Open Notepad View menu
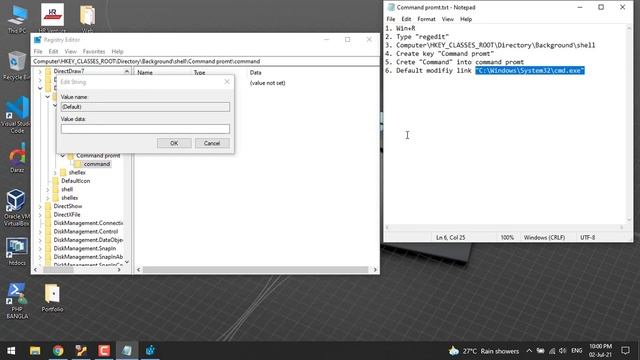 (447, 19)
